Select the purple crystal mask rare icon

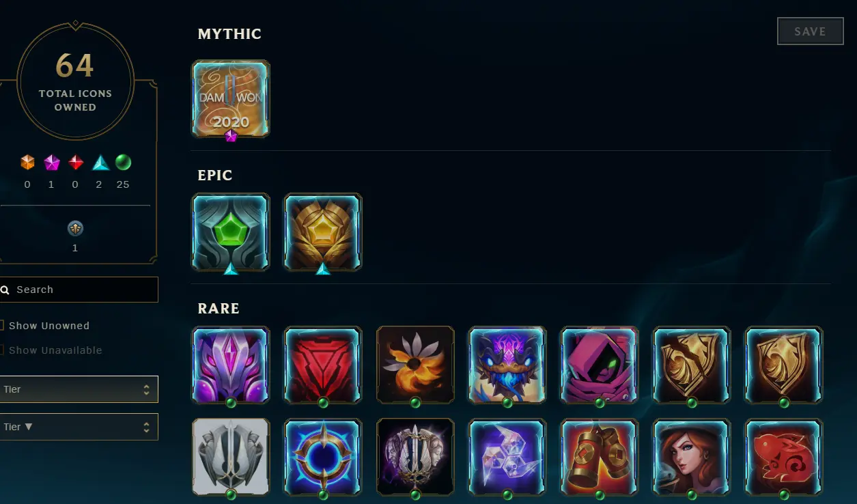pyautogui.click(x=231, y=365)
